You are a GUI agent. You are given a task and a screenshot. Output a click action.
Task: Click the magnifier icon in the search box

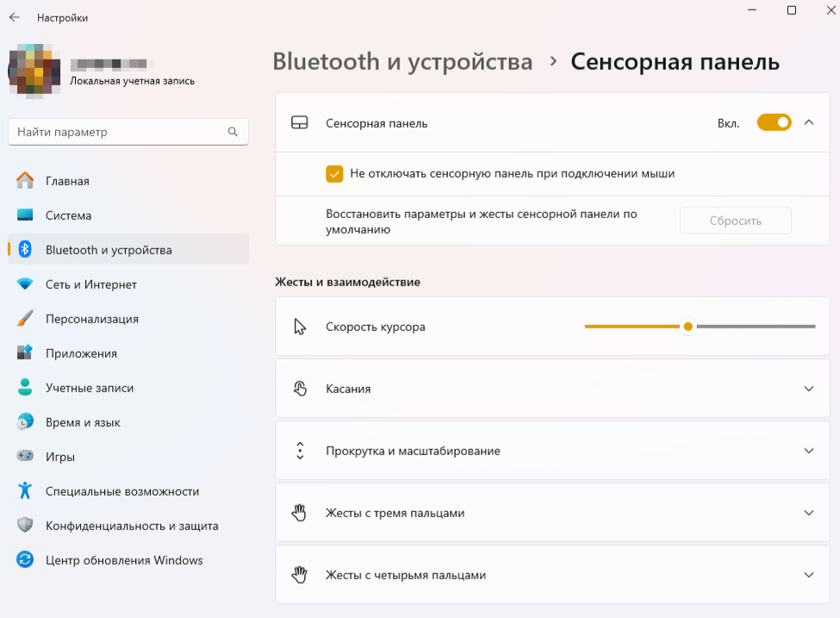233,131
